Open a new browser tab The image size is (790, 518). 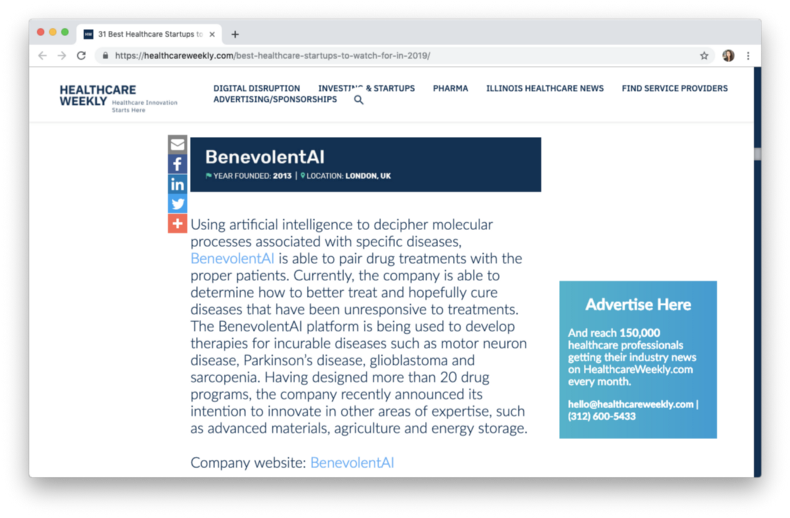point(235,34)
